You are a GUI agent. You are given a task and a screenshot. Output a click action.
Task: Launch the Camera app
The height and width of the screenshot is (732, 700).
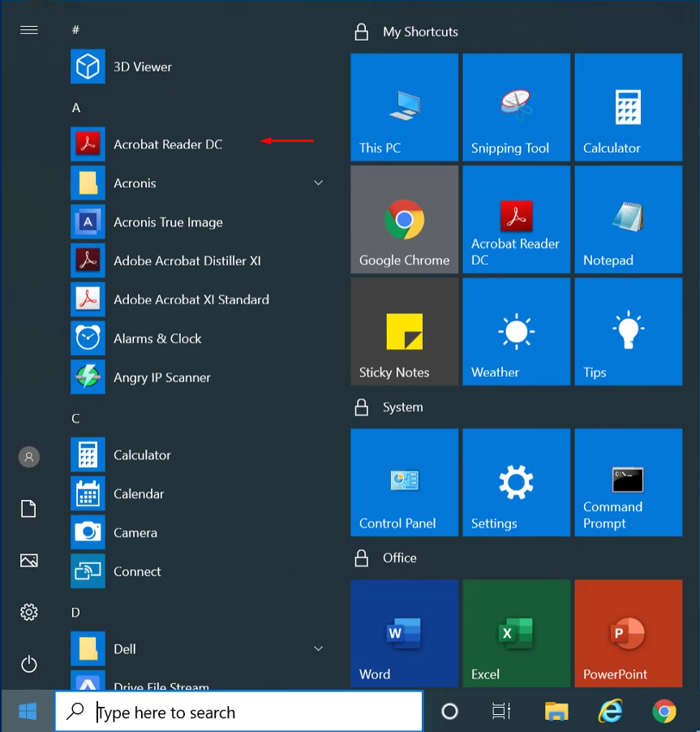click(199, 532)
